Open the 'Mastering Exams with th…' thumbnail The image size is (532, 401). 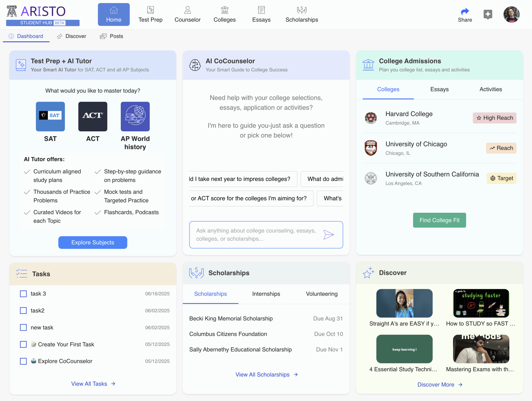tap(481, 349)
